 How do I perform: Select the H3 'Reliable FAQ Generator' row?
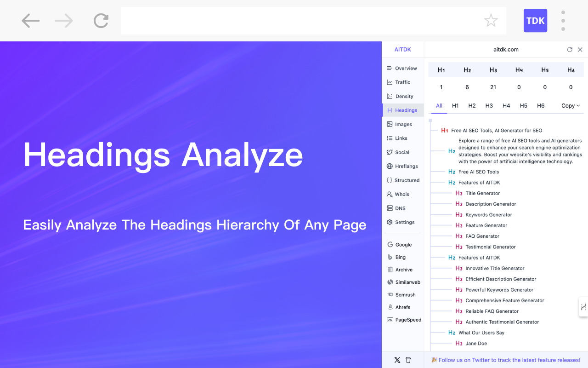point(487,311)
